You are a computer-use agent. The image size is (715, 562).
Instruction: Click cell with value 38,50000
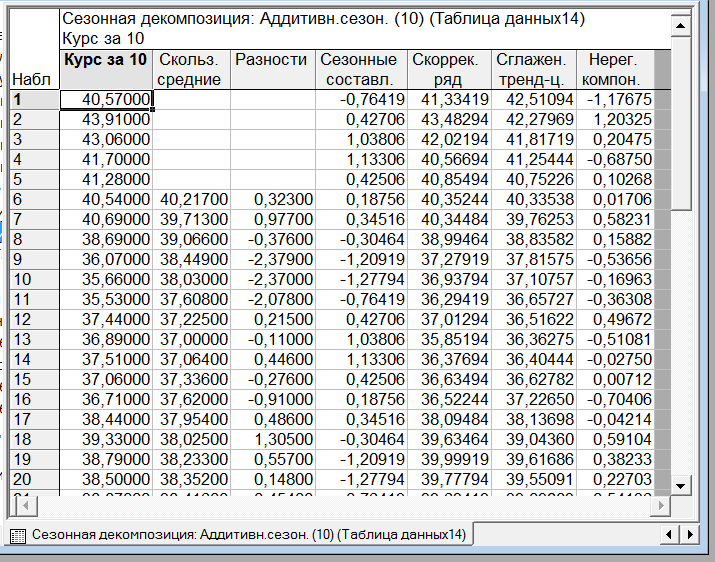pyautogui.click(x=106, y=479)
